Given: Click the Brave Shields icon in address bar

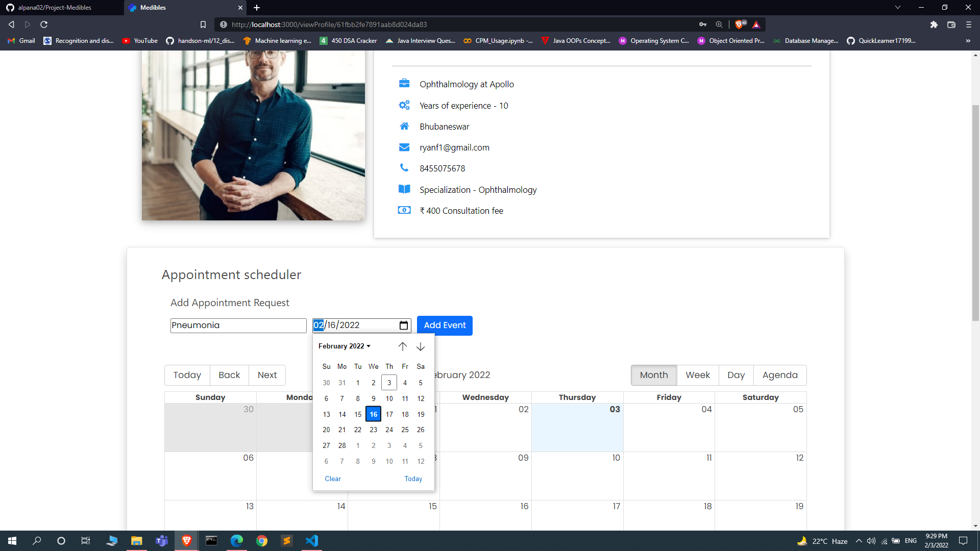Looking at the screenshot, I should (740, 24).
